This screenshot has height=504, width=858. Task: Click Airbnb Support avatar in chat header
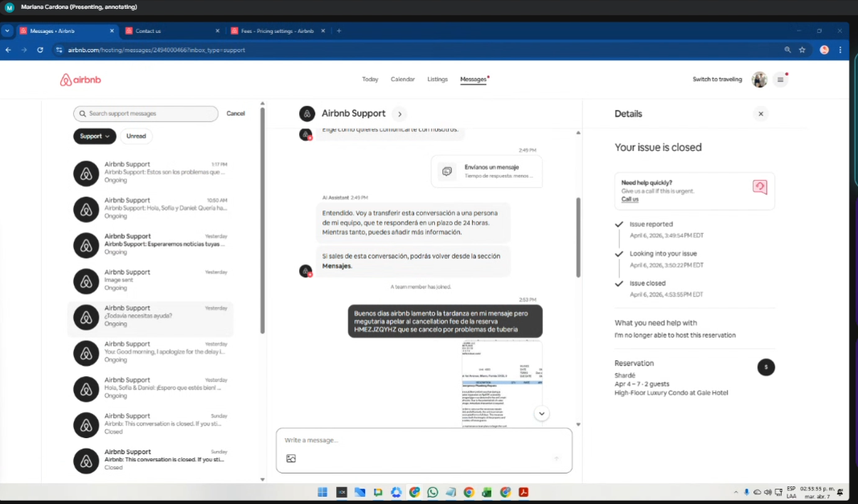click(307, 114)
